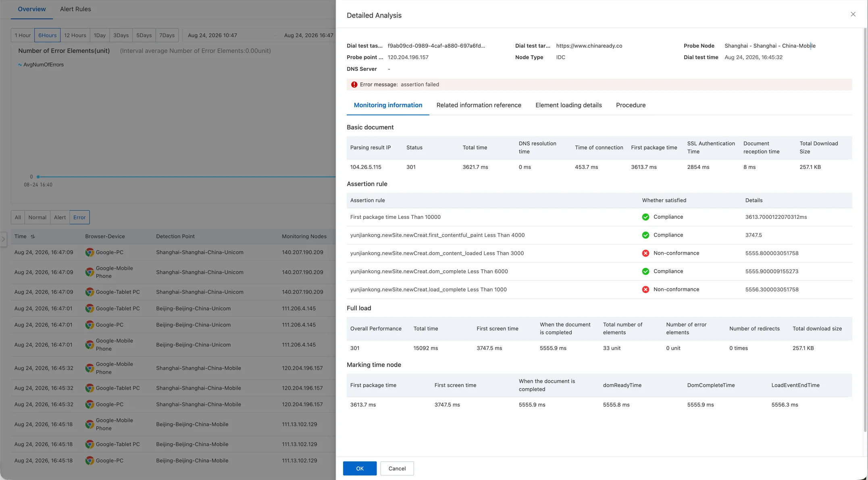Click Chrome icon in 16:47:01 Google-Tablet PC row
Image resolution: width=868 pixels, height=480 pixels.
[x=90, y=309]
